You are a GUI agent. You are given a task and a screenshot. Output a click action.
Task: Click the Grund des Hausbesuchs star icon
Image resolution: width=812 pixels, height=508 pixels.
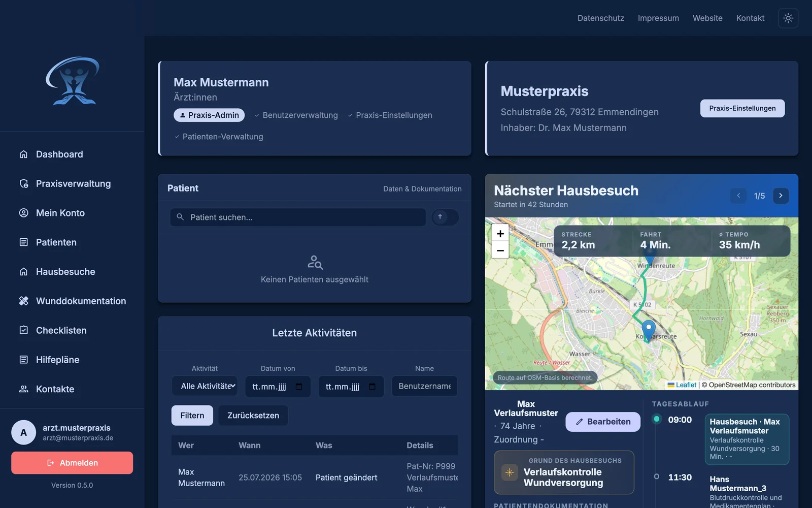pyautogui.click(x=510, y=472)
